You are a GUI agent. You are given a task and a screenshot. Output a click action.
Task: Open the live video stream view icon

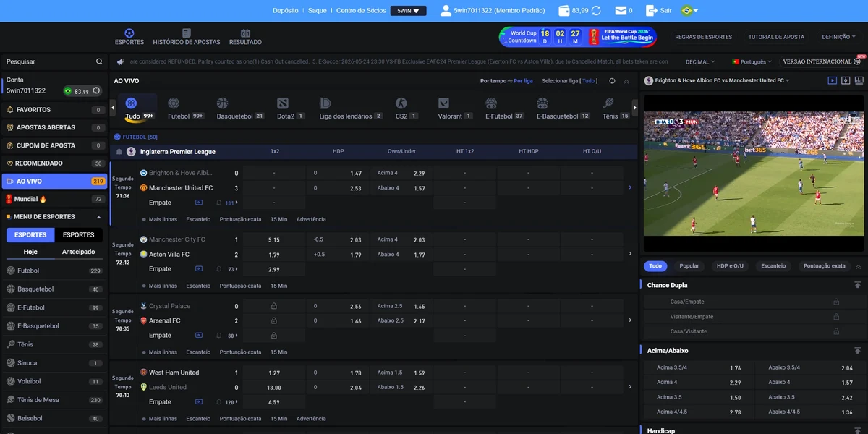833,80
